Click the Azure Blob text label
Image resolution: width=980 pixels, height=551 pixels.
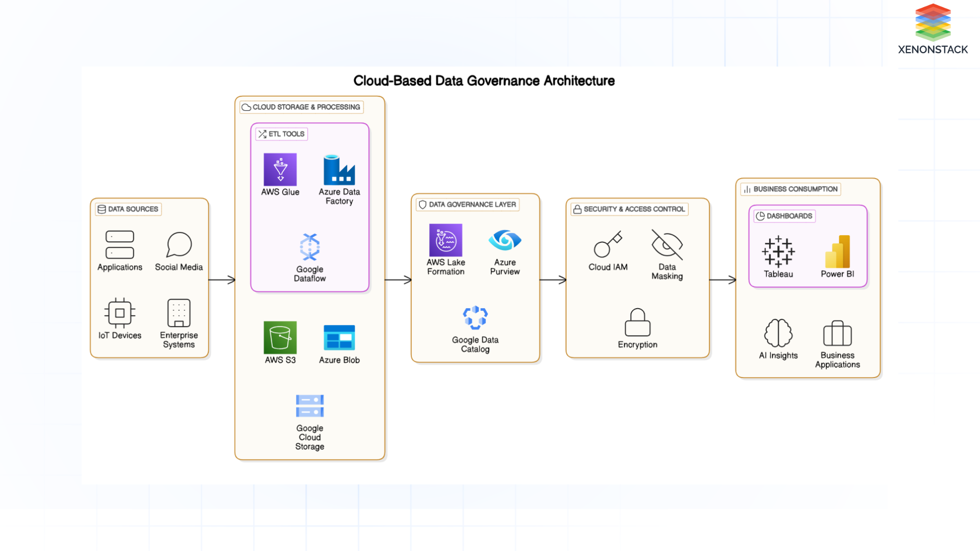point(339,360)
